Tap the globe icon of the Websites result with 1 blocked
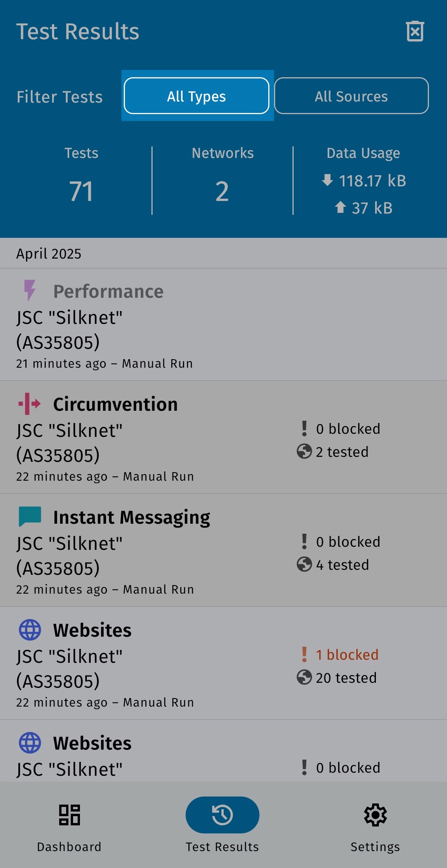 pyautogui.click(x=30, y=630)
